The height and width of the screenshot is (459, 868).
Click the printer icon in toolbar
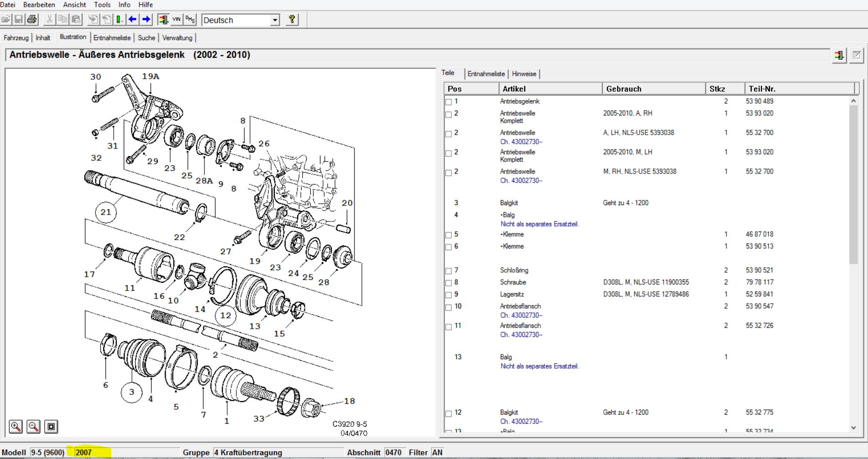click(x=31, y=20)
